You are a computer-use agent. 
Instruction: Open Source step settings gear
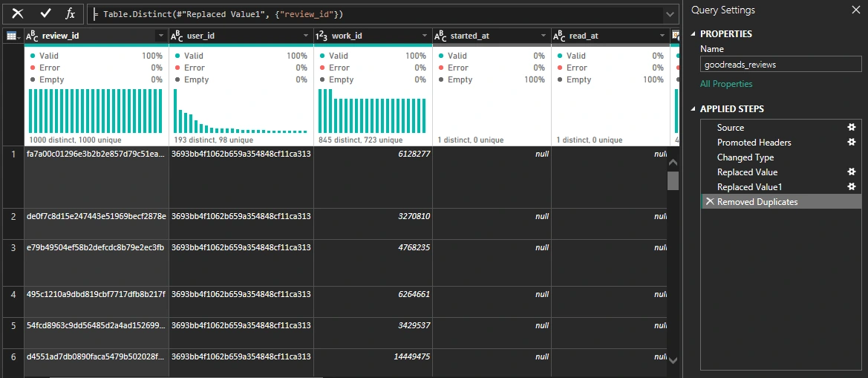point(852,127)
